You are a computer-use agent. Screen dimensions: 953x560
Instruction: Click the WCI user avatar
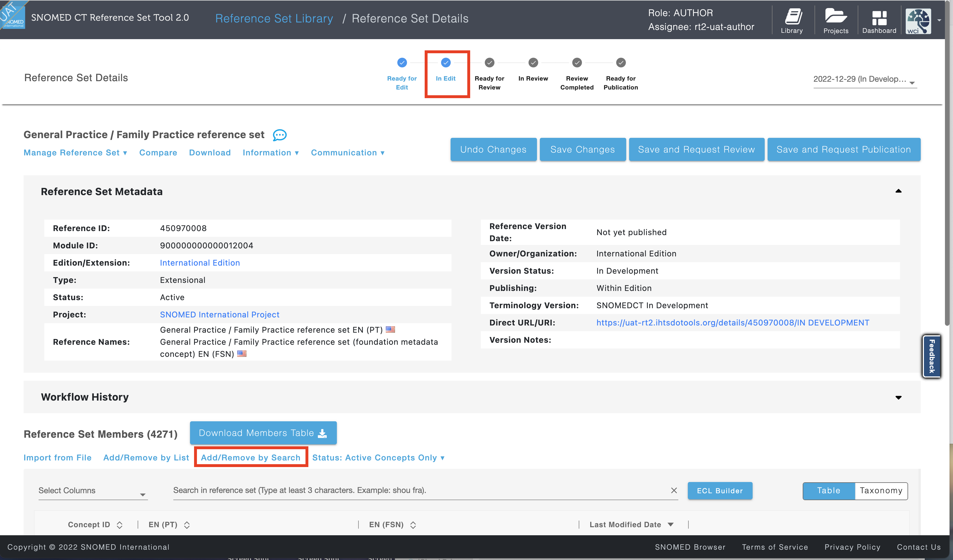coord(918,21)
